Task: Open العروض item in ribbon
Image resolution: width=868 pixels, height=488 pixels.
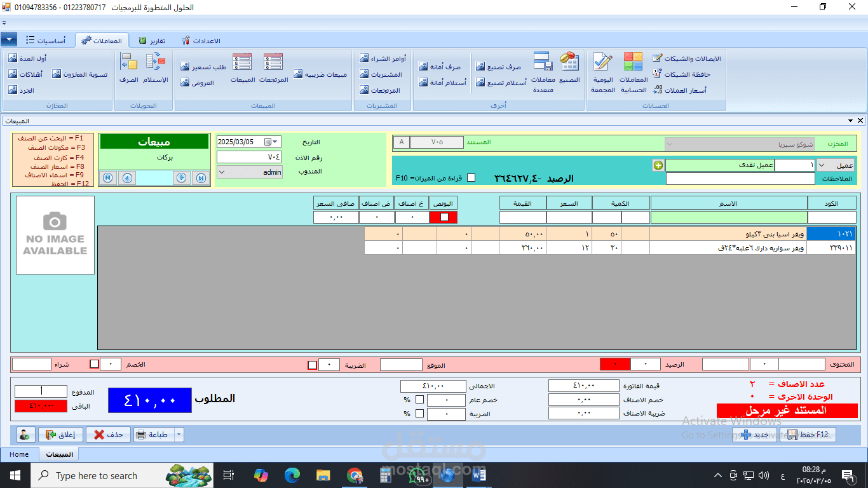Action: 197,83
